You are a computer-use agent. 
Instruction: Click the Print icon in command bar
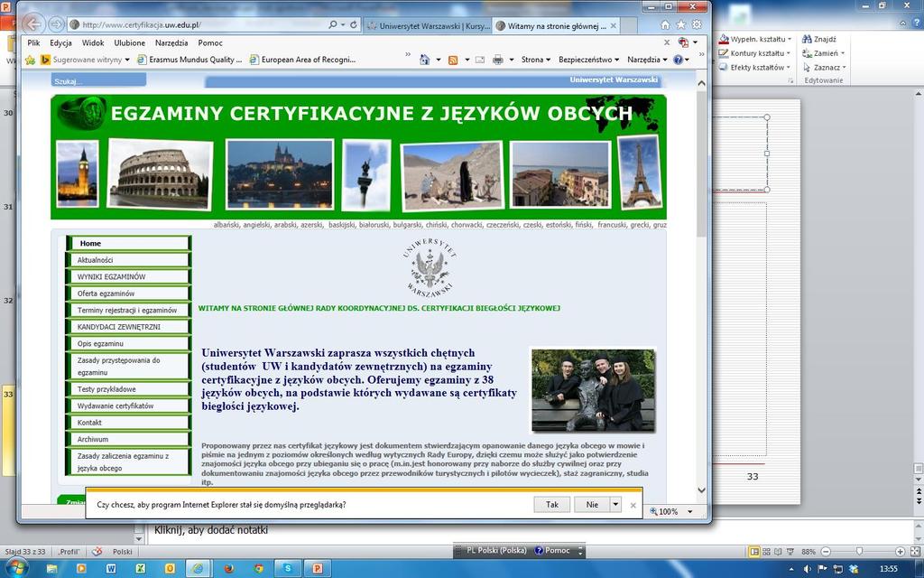click(x=498, y=60)
